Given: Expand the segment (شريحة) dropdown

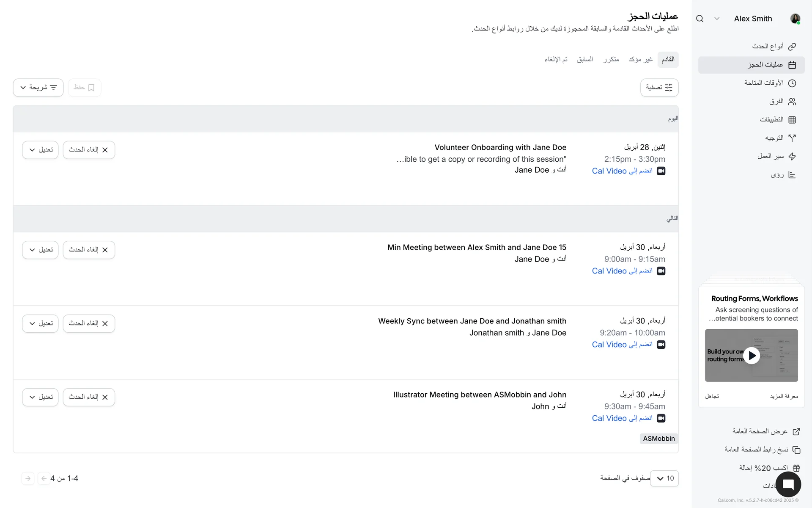Looking at the screenshot, I should coord(38,88).
